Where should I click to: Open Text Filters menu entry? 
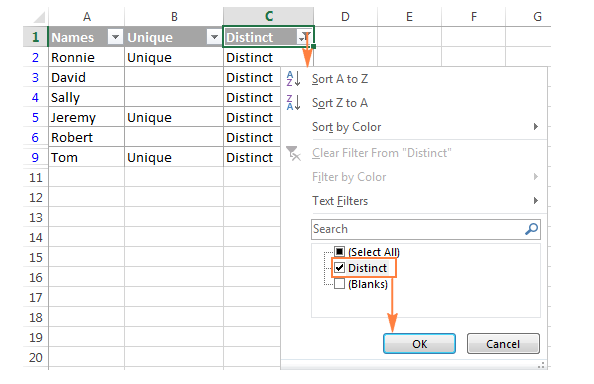point(414,201)
